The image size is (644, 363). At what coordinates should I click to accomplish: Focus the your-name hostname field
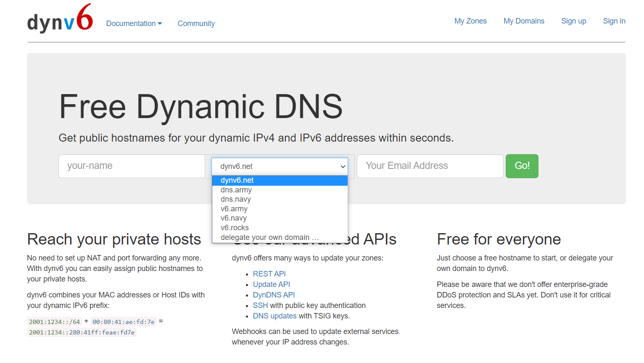point(132,166)
